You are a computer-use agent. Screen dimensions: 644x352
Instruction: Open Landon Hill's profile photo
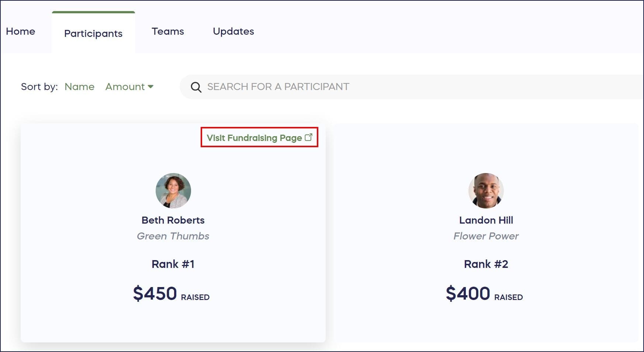[486, 190]
